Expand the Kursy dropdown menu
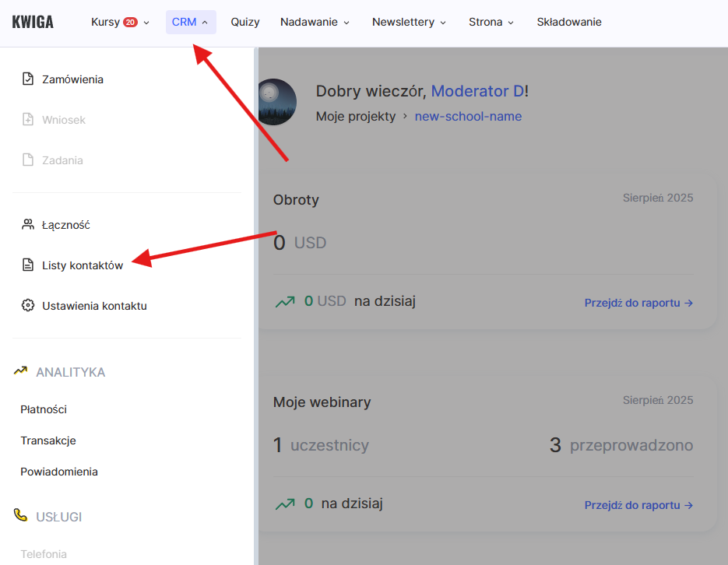This screenshot has height=565, width=728. 120,22
